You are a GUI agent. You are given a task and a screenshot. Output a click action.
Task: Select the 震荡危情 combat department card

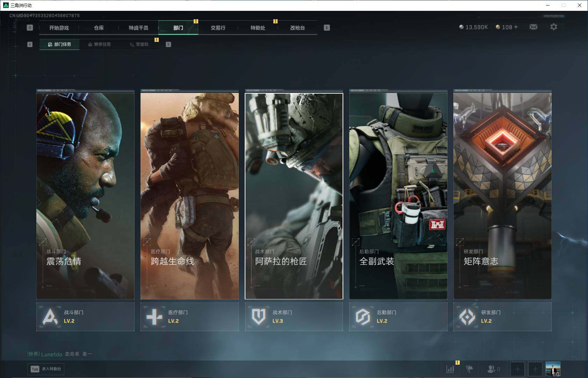[x=85, y=196]
